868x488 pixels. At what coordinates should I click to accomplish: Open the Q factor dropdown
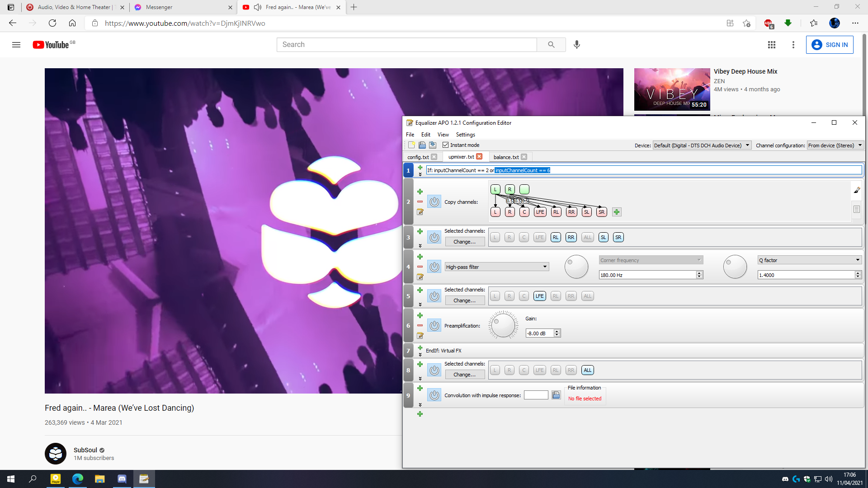pyautogui.click(x=810, y=260)
